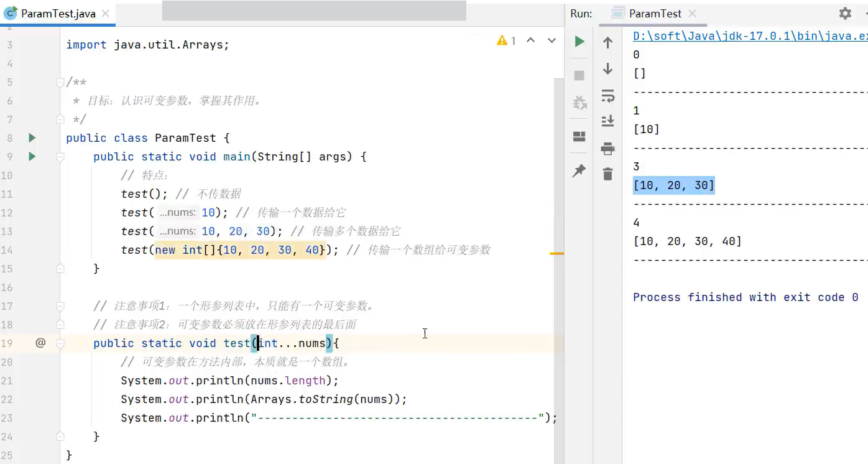Click 'new int[]{10, 20, 30, 40}' highlighted expression
Viewport: 868px width, 464px height.
(x=241, y=250)
